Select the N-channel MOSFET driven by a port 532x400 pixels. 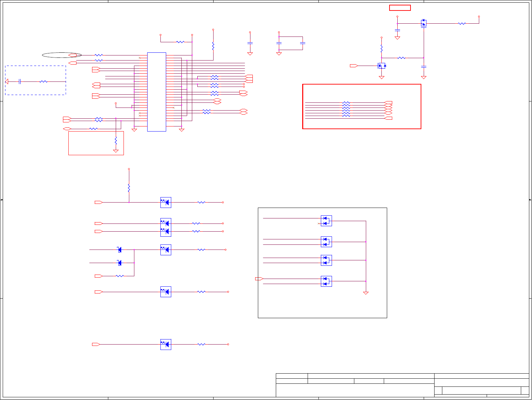pos(382,66)
